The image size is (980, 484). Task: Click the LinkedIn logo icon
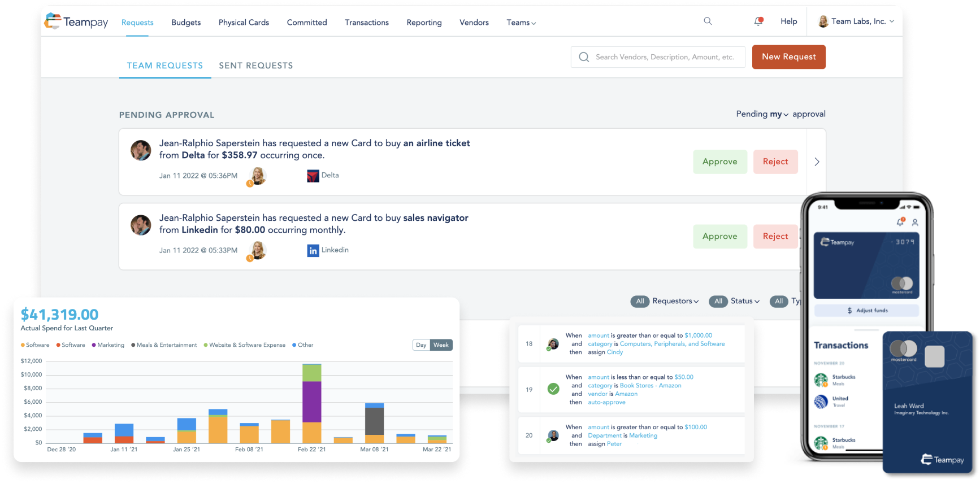313,250
